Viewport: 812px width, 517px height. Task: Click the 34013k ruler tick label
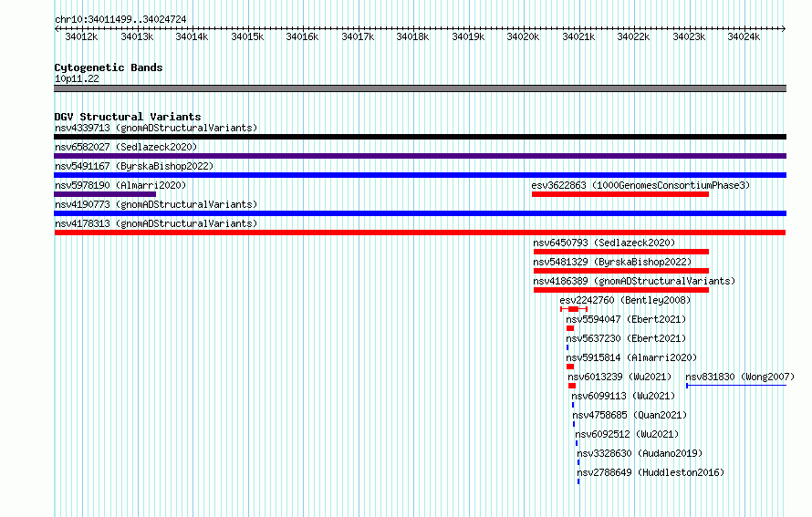tap(137, 37)
